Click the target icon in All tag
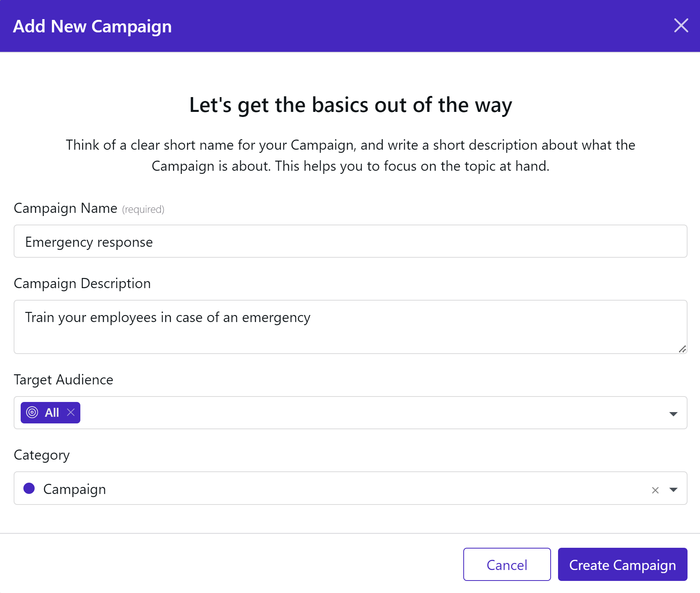The height and width of the screenshot is (593, 700). point(32,412)
